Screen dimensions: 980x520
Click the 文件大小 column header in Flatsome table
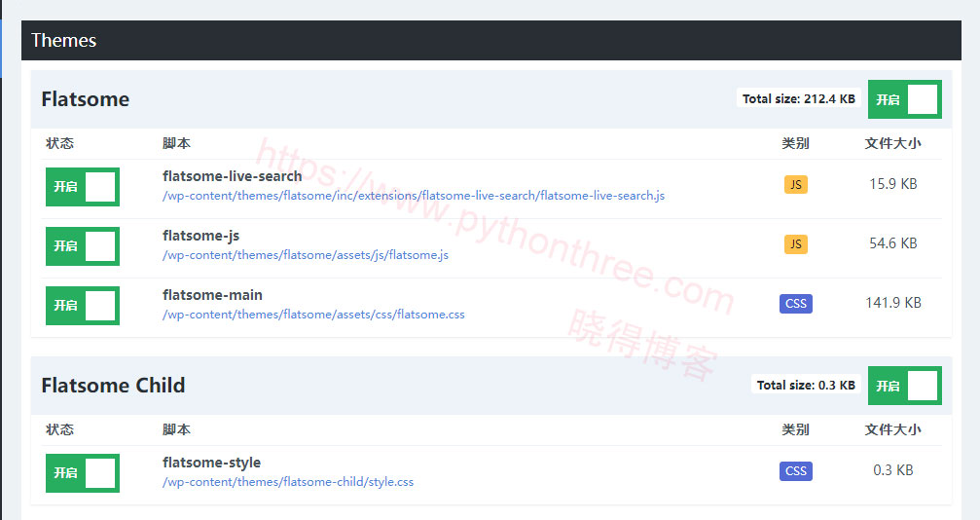[892, 143]
